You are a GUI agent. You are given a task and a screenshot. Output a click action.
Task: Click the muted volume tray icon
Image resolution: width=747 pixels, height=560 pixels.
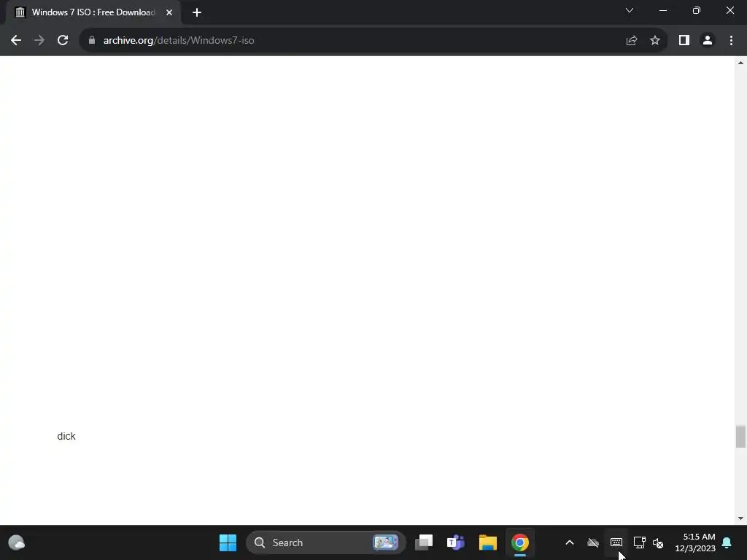tap(658, 542)
